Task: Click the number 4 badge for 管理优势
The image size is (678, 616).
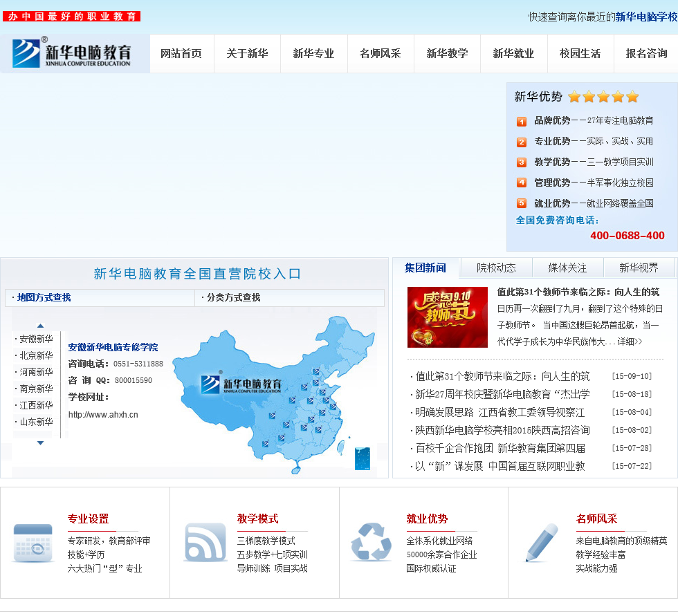Action: click(522, 183)
